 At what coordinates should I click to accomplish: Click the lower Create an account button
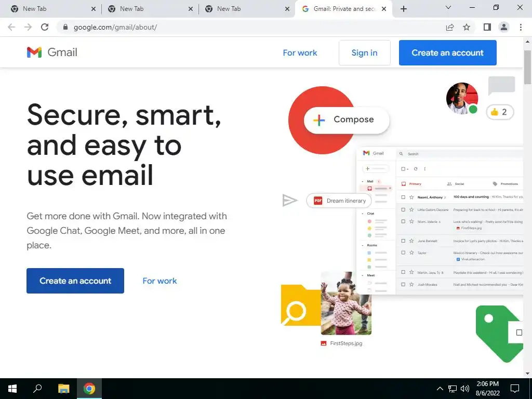coord(75,281)
